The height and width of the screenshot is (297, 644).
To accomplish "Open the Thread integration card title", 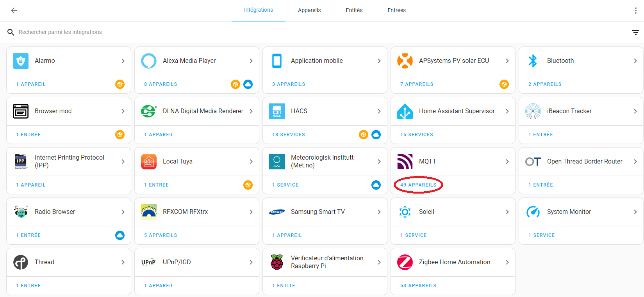I will click(45, 262).
